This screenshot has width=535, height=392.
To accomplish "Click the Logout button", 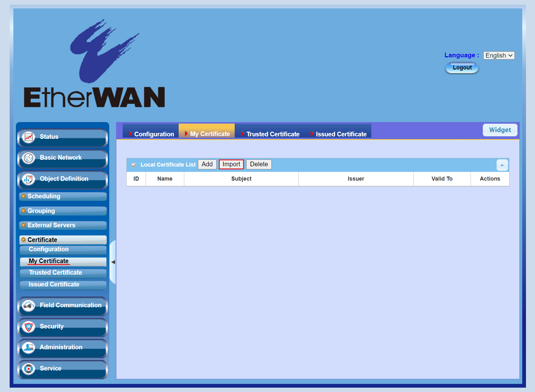I will (462, 68).
